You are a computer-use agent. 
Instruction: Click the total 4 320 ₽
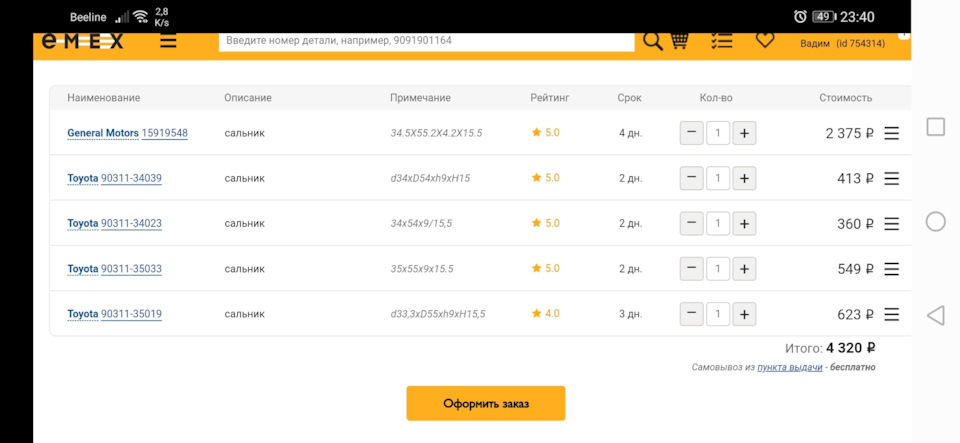coord(850,348)
